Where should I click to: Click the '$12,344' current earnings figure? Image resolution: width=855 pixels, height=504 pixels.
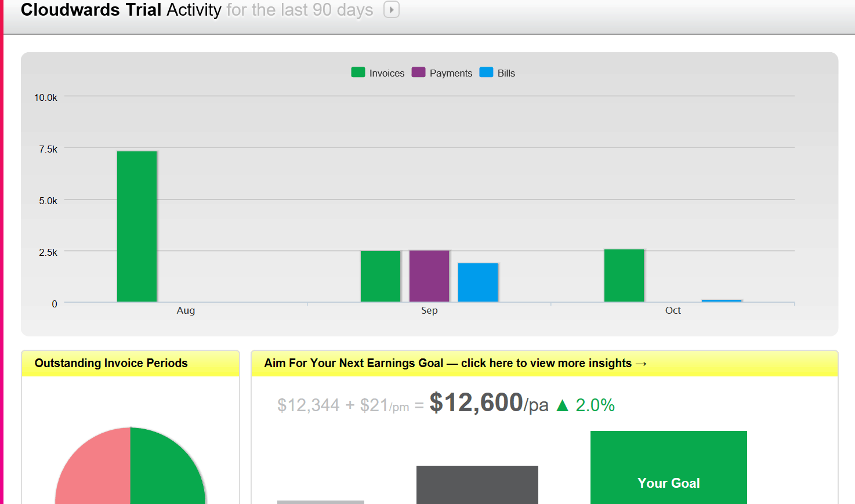coord(309,405)
